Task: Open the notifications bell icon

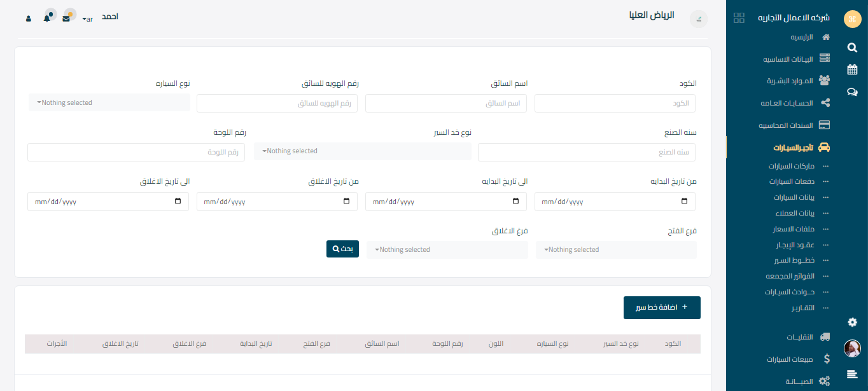Action: coord(47,18)
